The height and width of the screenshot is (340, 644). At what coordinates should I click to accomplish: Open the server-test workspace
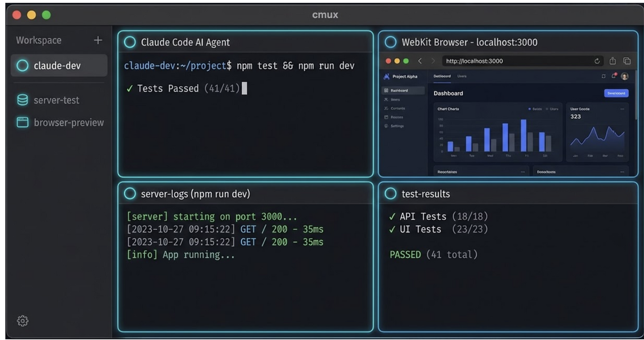click(x=48, y=100)
